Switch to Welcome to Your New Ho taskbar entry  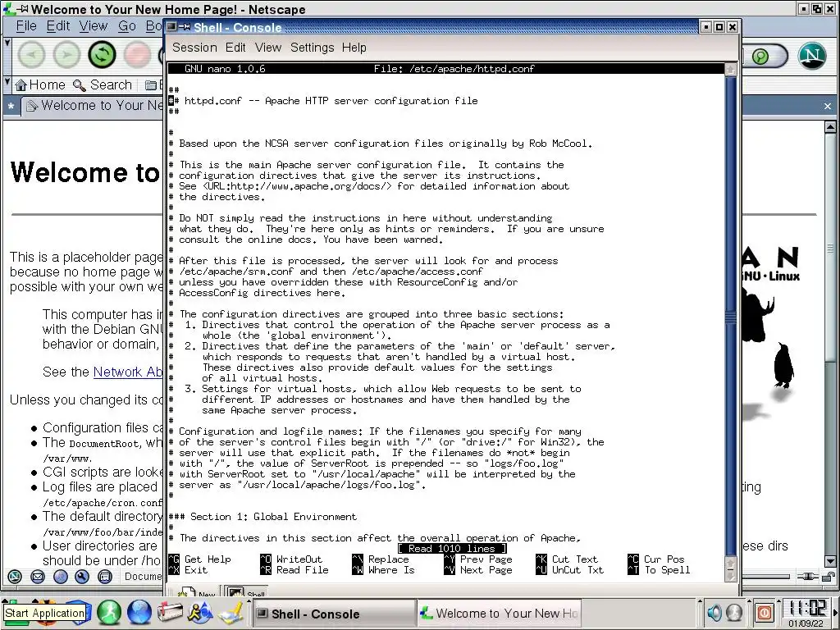tap(499, 614)
